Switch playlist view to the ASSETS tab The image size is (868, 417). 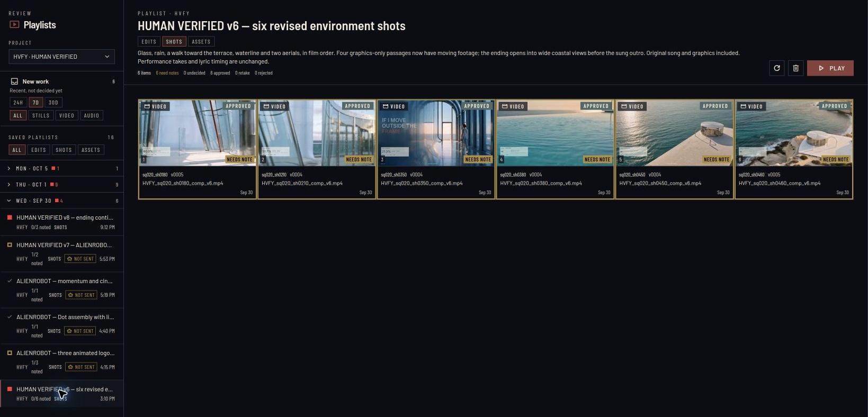pos(201,42)
